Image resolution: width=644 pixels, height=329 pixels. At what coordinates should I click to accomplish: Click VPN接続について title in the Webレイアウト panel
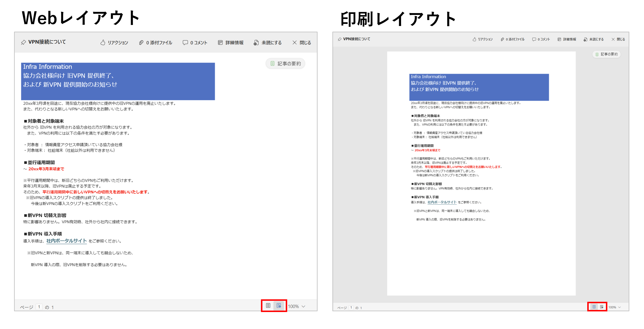[x=47, y=42]
